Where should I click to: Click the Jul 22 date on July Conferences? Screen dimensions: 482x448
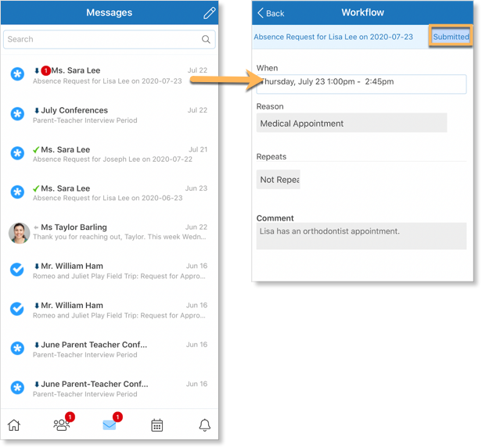click(197, 110)
